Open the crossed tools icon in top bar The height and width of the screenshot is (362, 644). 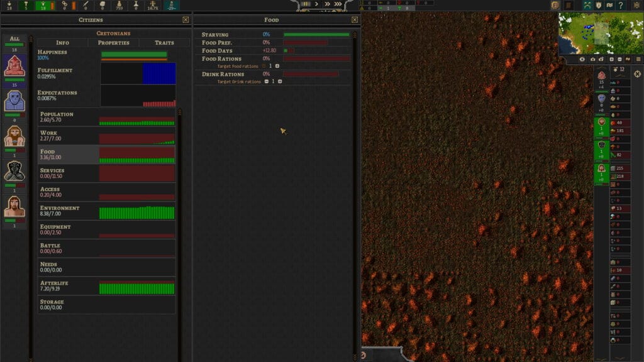[587, 5]
